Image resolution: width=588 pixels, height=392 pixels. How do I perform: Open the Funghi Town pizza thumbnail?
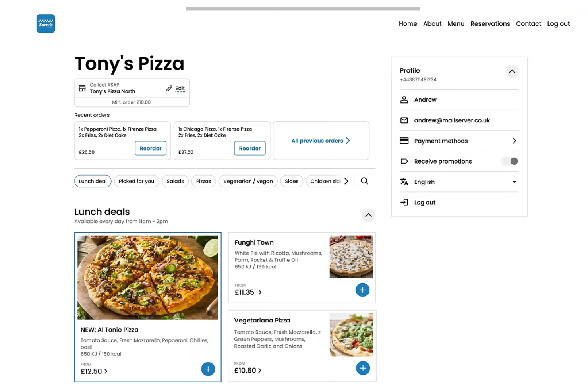[x=351, y=257]
